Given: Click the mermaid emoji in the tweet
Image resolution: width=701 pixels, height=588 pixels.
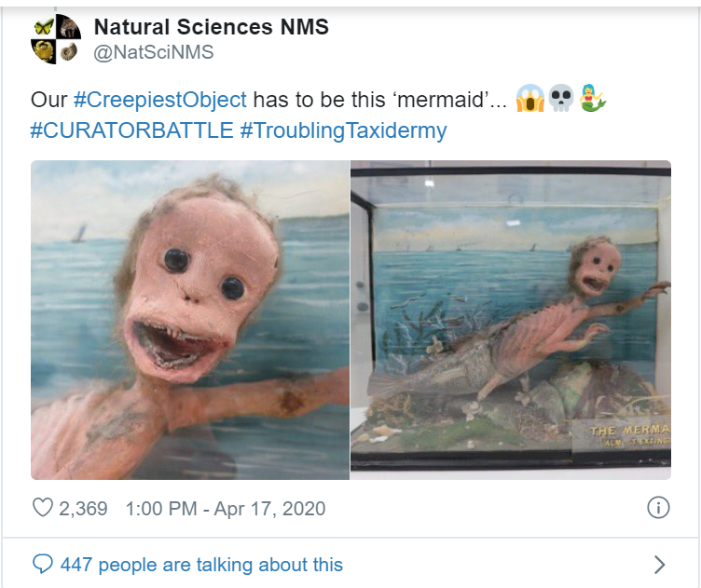Looking at the screenshot, I should coord(592,100).
